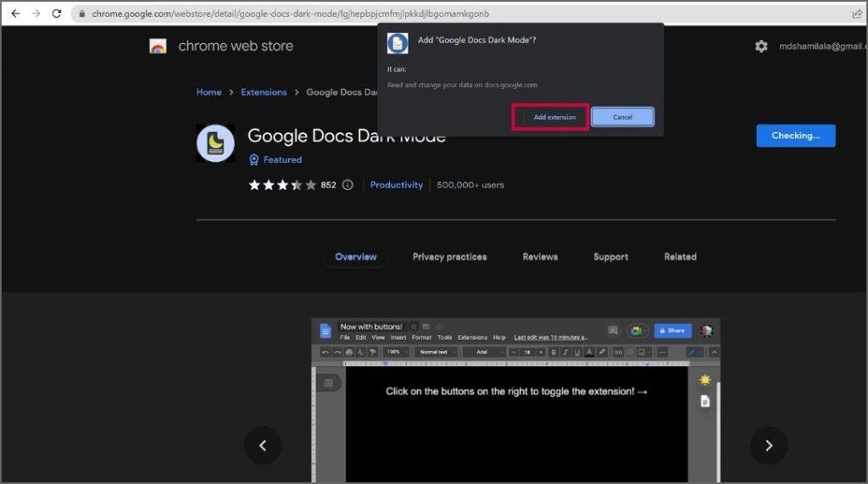
Task: Click the share icon in the address bar
Action: point(857,14)
